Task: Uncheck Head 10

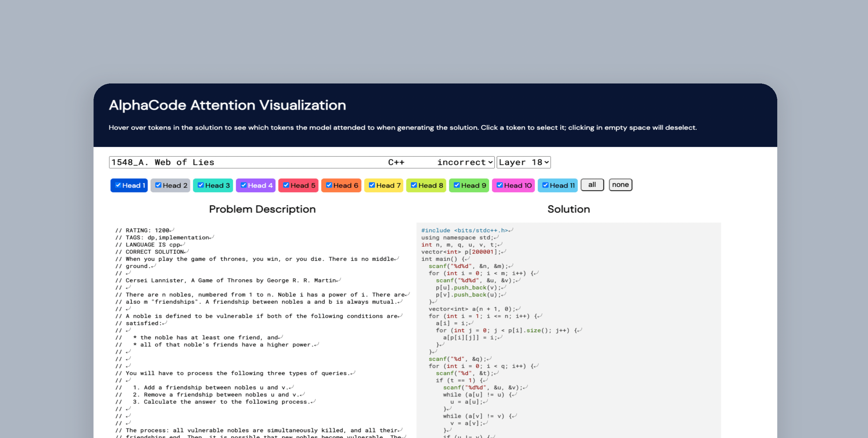Action: (x=499, y=185)
